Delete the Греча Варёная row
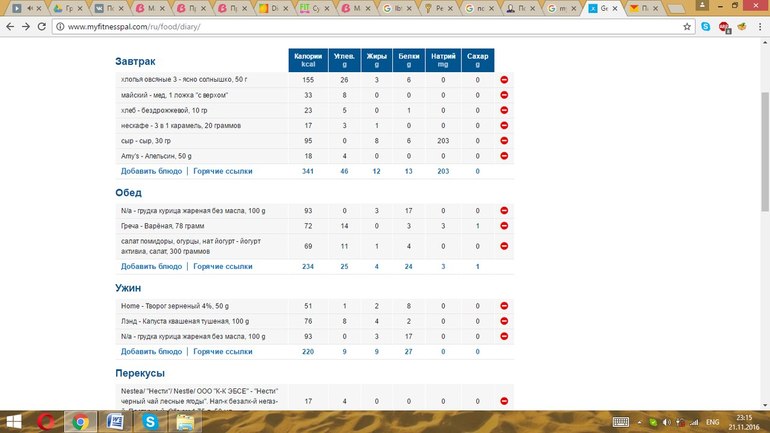The width and height of the screenshot is (770, 433). (x=504, y=226)
